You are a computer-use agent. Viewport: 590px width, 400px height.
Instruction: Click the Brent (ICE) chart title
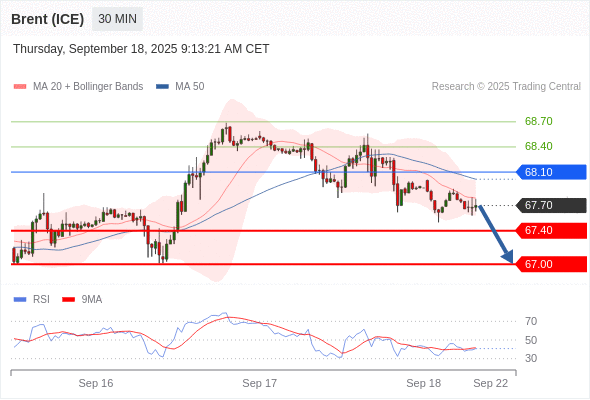[48, 19]
